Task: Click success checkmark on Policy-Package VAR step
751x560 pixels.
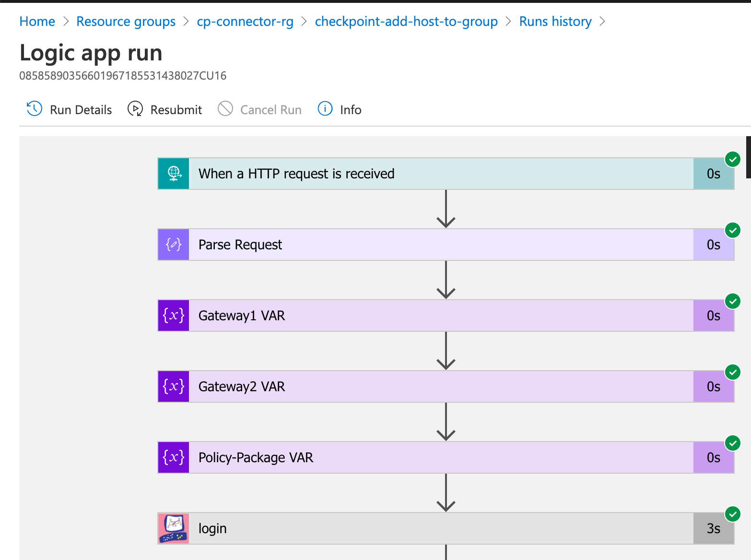Action: click(x=733, y=443)
